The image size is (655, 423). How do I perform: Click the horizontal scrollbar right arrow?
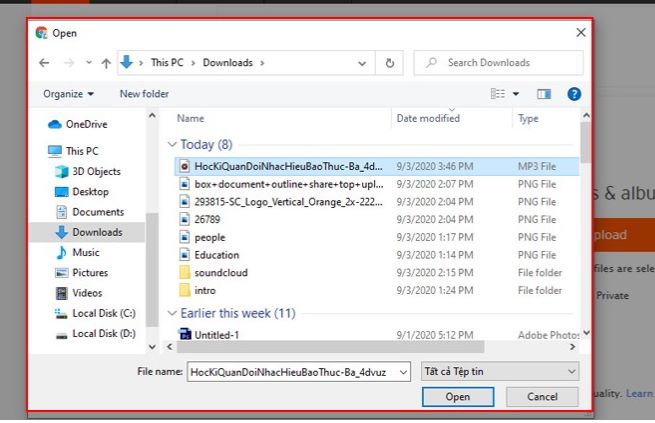point(572,347)
